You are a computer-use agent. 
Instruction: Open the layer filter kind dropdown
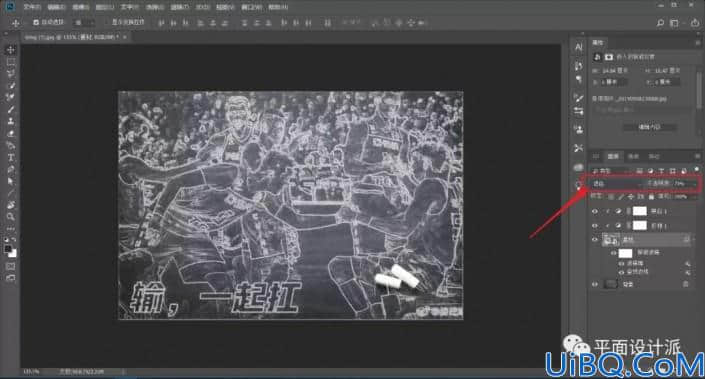[x=610, y=171]
